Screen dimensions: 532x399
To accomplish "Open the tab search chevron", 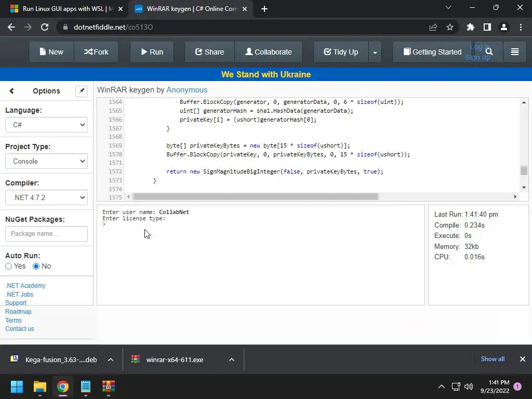I will tap(448, 7).
